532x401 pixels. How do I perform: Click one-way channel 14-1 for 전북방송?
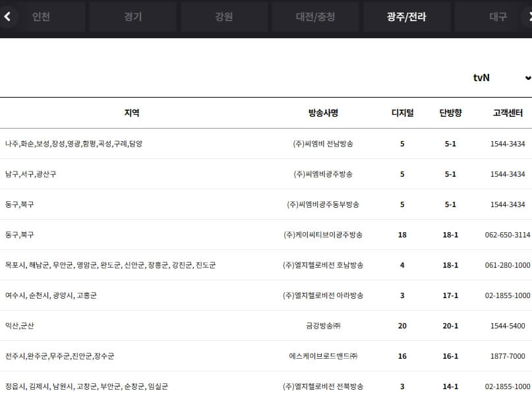[x=450, y=386]
